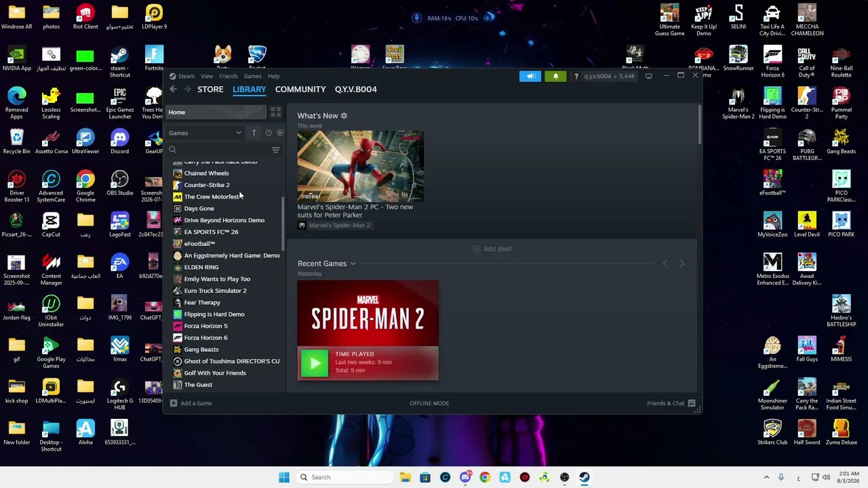868x488 pixels.
Task: Open Steam notifications bell
Action: (555, 76)
